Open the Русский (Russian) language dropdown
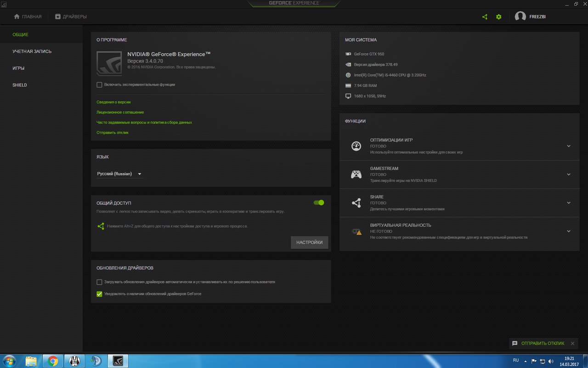The width and height of the screenshot is (588, 368). (x=119, y=174)
